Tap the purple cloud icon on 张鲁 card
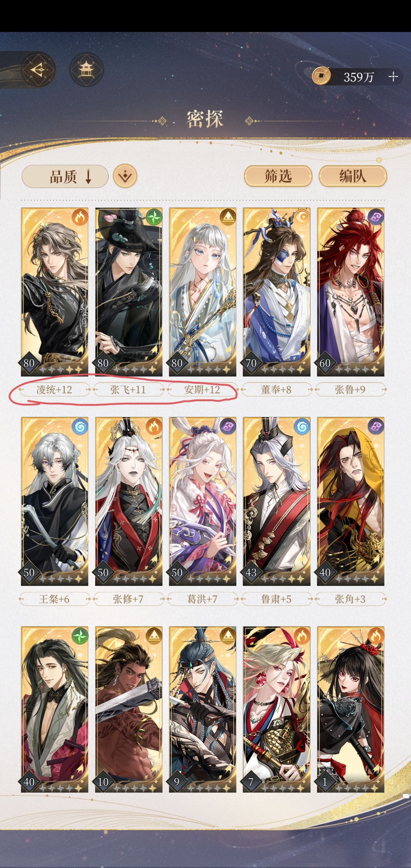This screenshot has width=411, height=868. point(376,217)
